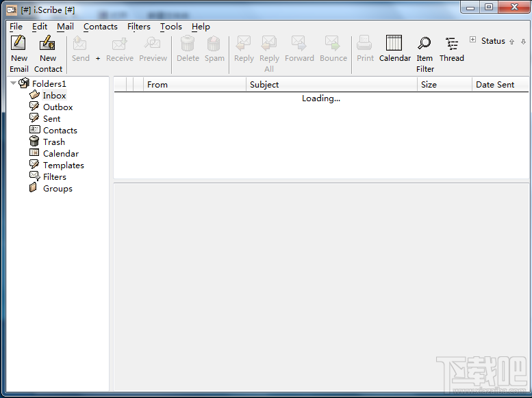Click the Bounce toolbar icon
Viewport: 532px width, 398px height.
point(333,43)
